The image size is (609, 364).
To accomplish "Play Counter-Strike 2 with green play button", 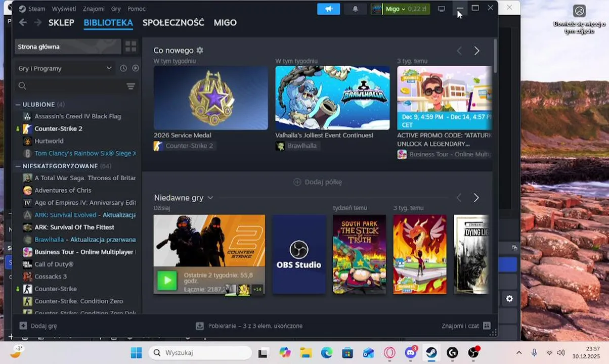I will click(167, 280).
